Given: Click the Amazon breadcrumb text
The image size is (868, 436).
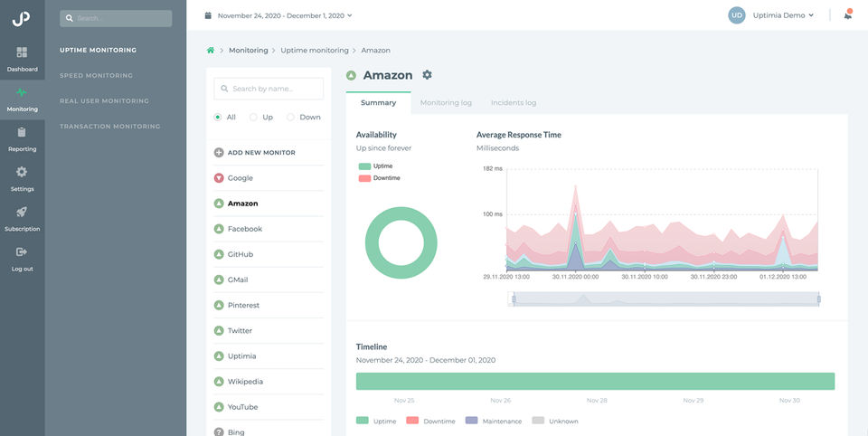Looking at the screenshot, I should pos(376,51).
